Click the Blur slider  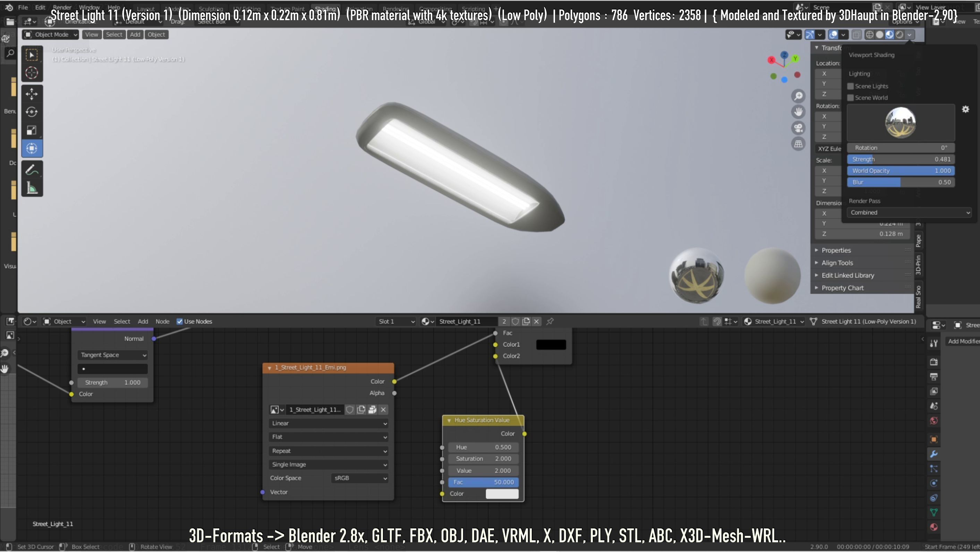901,182
